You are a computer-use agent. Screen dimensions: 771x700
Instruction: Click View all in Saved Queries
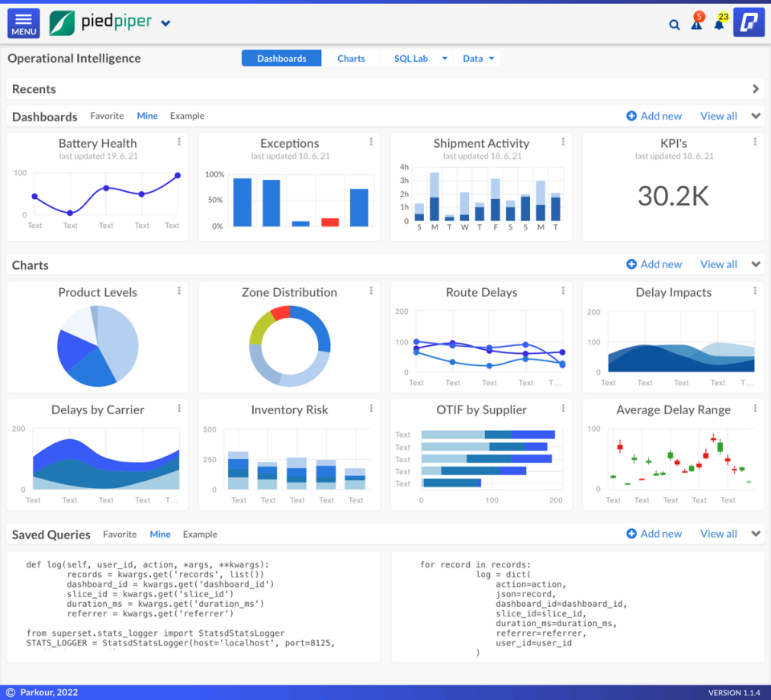[718, 534]
